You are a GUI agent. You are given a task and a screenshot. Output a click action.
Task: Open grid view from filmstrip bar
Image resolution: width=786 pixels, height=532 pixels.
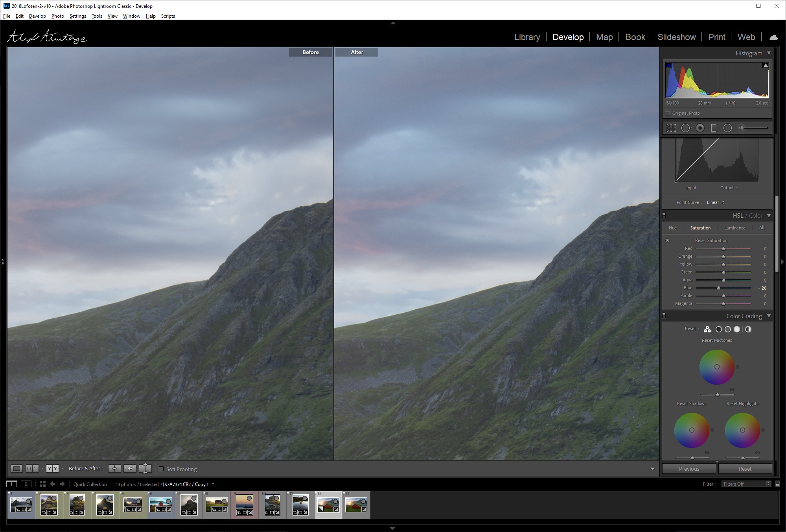click(x=42, y=484)
